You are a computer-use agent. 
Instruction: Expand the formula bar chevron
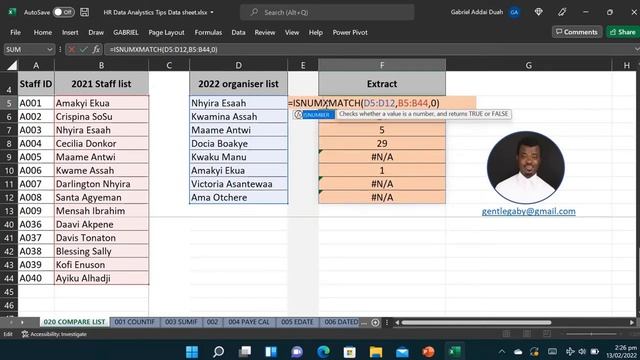636,49
